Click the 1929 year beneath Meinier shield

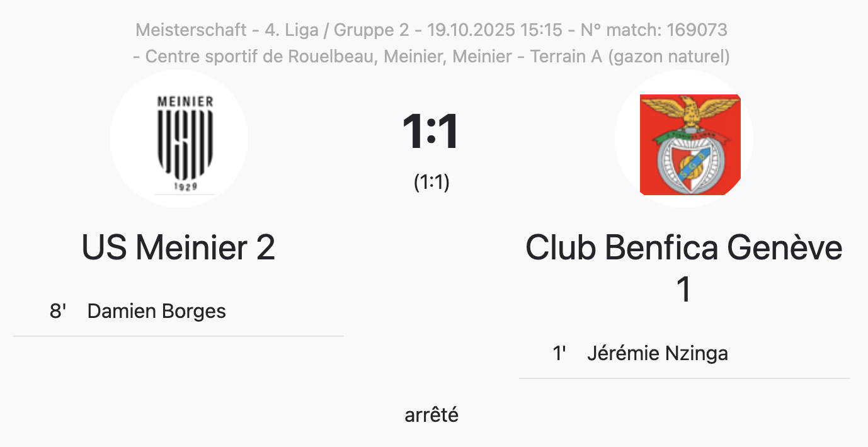coord(185,186)
